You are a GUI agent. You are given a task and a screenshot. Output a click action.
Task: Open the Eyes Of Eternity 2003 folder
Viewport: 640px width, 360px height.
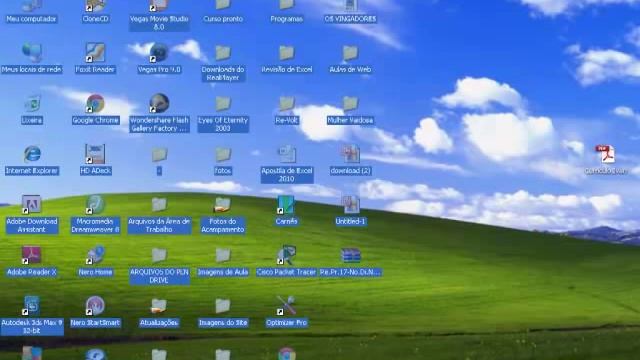point(223,104)
